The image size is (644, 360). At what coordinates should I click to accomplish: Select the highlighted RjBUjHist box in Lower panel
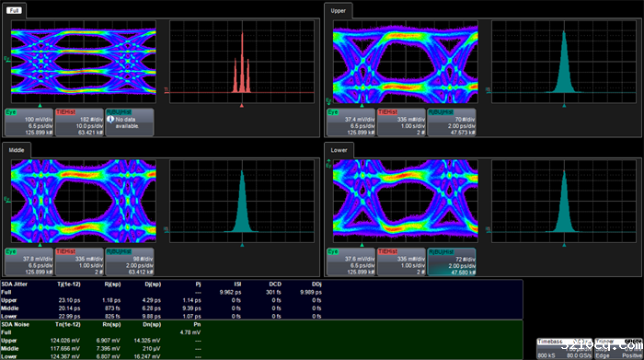pyautogui.click(x=452, y=261)
